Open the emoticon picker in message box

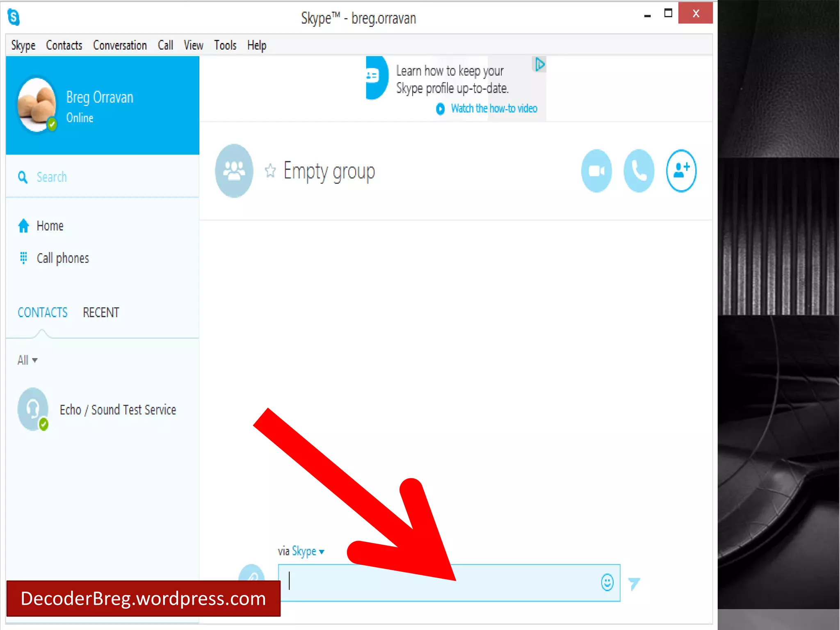click(x=607, y=582)
